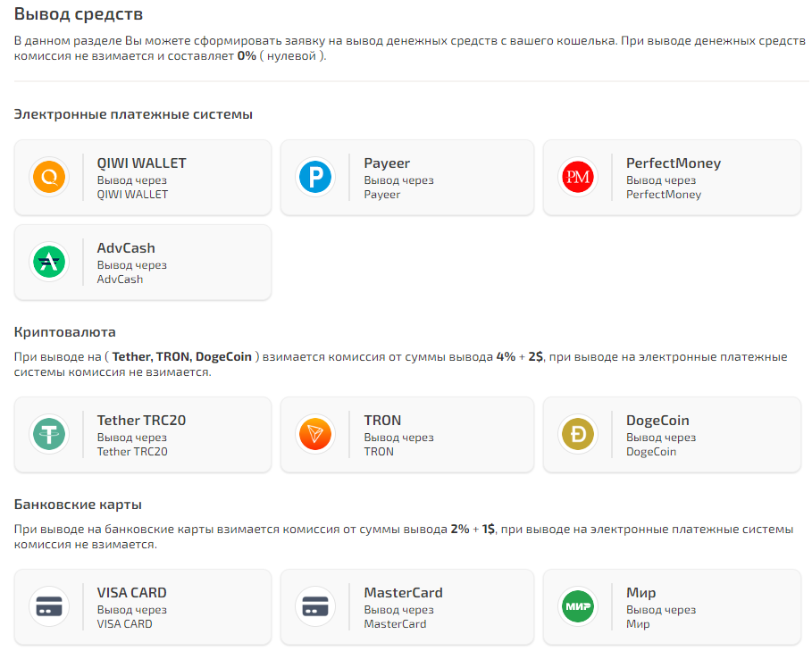Choose the DogeCoin icon
Viewport: 812px width, 651px height.
click(x=578, y=433)
